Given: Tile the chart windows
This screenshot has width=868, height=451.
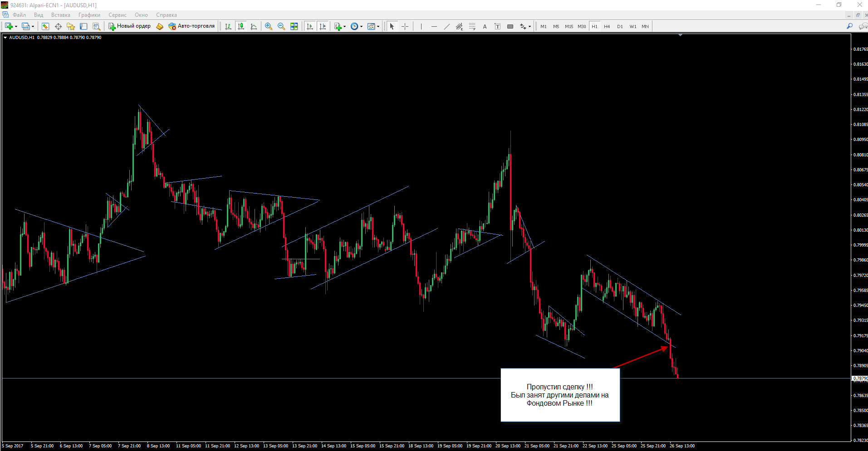Looking at the screenshot, I should pos(294,26).
